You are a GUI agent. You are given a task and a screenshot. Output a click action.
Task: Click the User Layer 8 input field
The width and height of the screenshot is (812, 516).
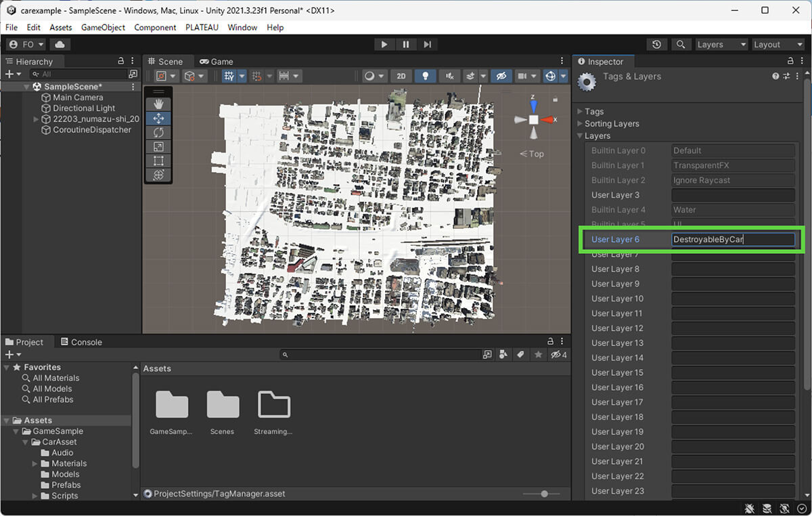point(733,270)
